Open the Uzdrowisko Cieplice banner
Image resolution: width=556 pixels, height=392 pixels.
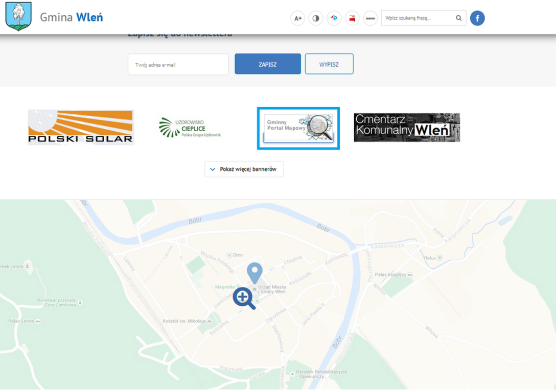coord(190,128)
